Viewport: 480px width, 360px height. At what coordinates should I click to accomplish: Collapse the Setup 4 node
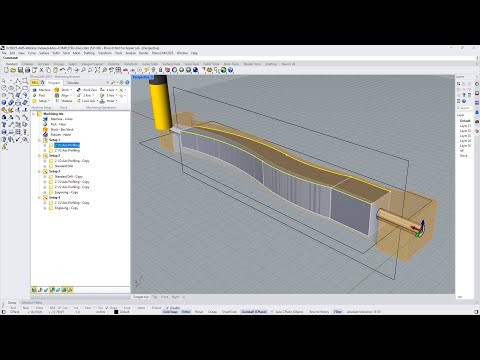click(39, 198)
